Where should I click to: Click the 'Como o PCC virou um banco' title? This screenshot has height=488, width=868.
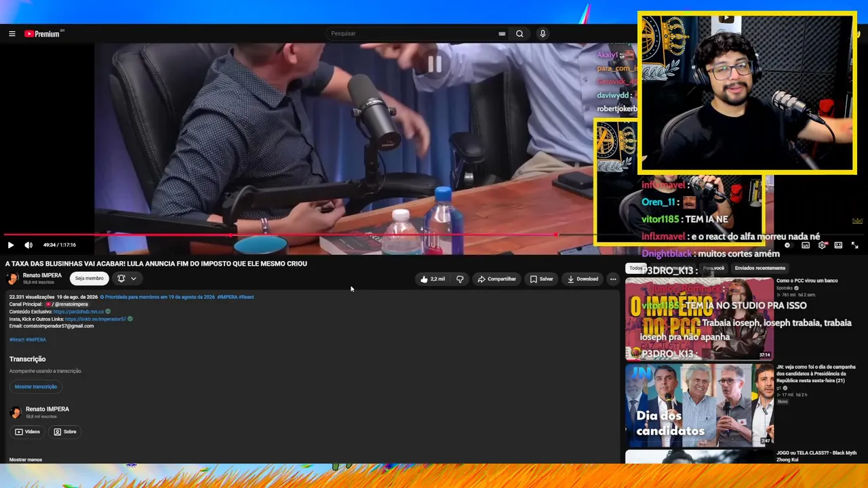point(807,281)
